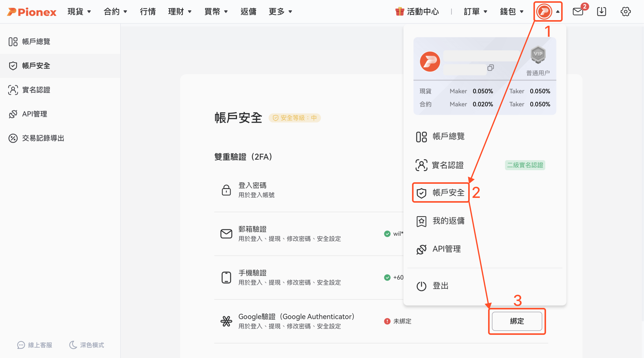Open the mail inbox icon
Viewport: 644px width, 358px height.
(578, 12)
